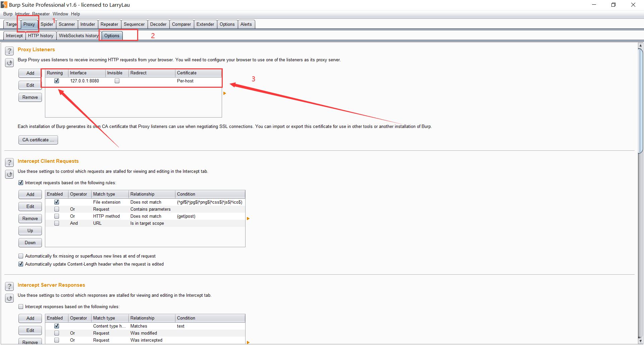Sort listeners by Certificate column header
Viewport: 644px width, 345px height.
[198, 73]
